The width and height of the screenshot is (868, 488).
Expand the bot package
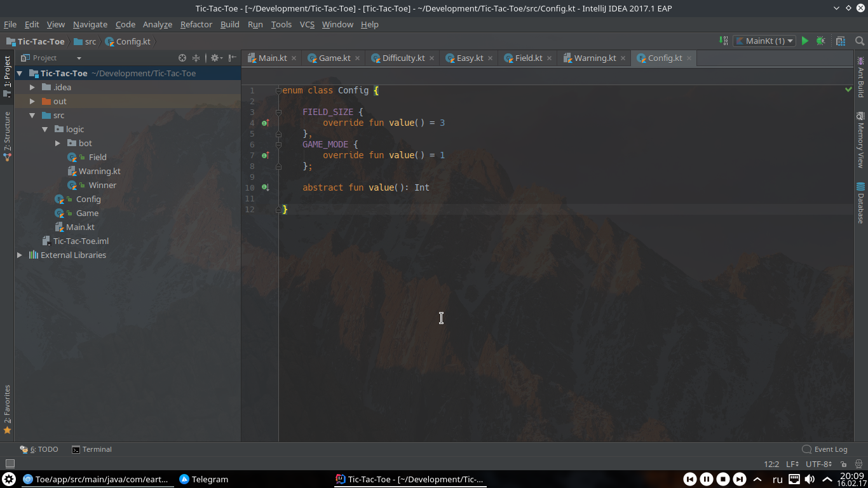[x=58, y=143]
